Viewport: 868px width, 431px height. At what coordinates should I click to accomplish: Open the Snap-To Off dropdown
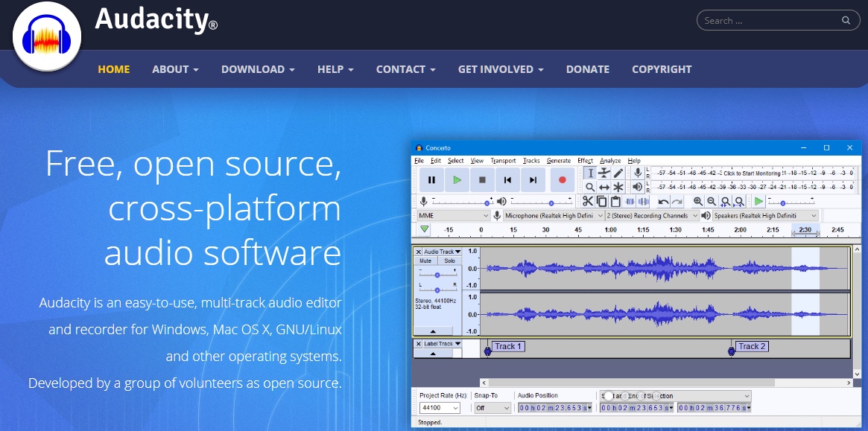492,408
